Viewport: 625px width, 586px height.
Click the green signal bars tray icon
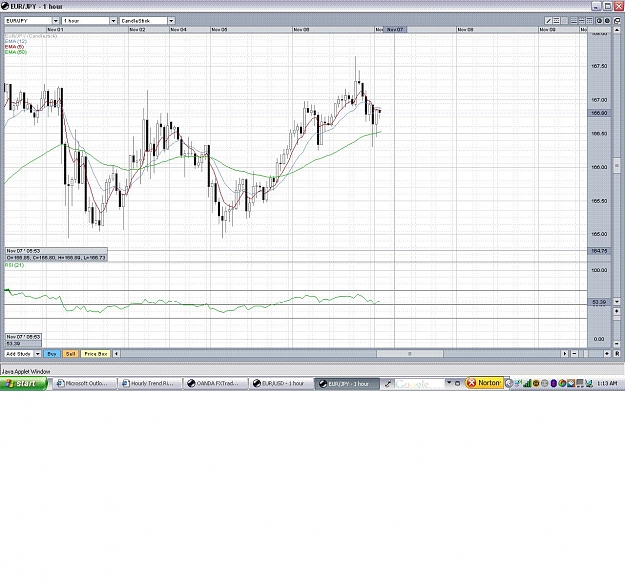tap(527, 383)
